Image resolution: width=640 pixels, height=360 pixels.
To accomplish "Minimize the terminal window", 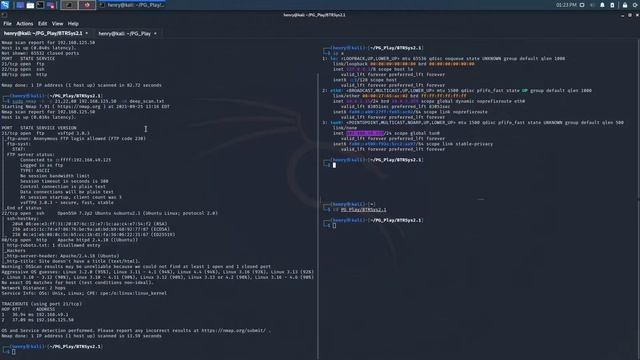I will point(622,15).
